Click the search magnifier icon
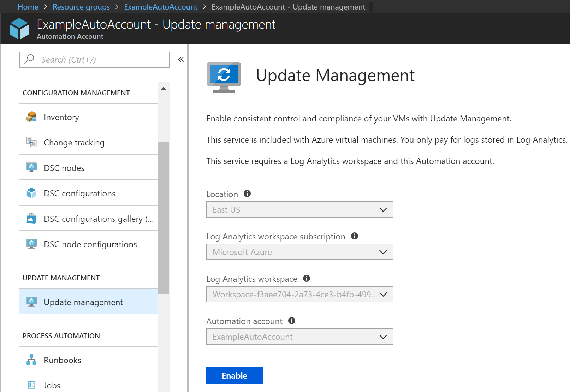Image resolution: width=570 pixels, height=392 pixels. (29, 59)
